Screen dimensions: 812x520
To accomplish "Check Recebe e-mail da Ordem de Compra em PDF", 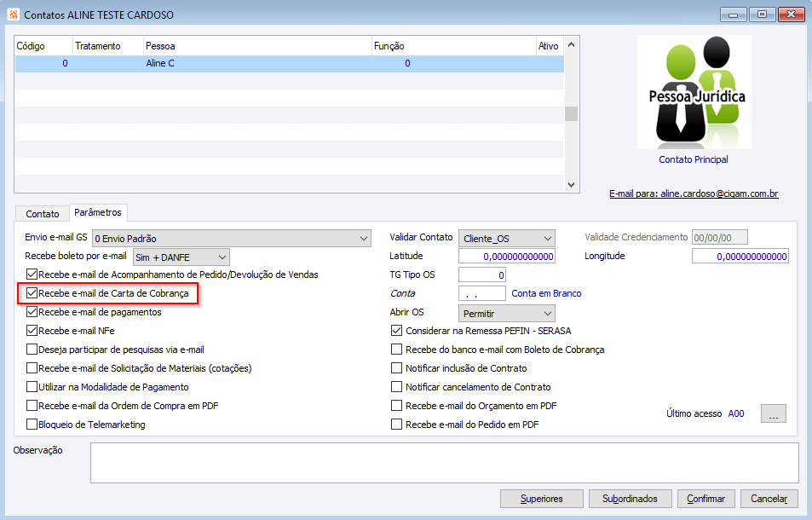I will click(x=32, y=406).
